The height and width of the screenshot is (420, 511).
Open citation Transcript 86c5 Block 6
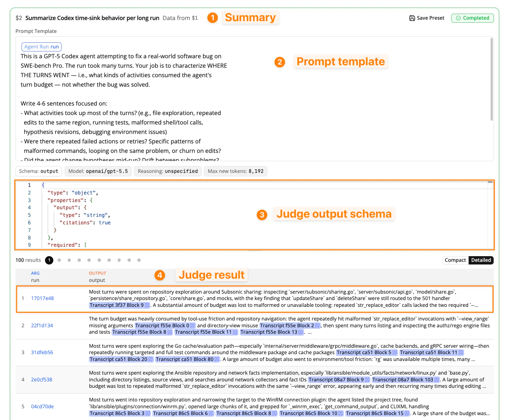coord(183,414)
